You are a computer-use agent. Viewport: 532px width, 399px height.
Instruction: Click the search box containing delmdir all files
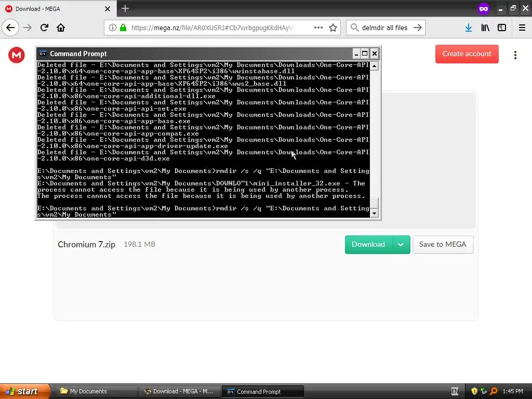tap(385, 28)
